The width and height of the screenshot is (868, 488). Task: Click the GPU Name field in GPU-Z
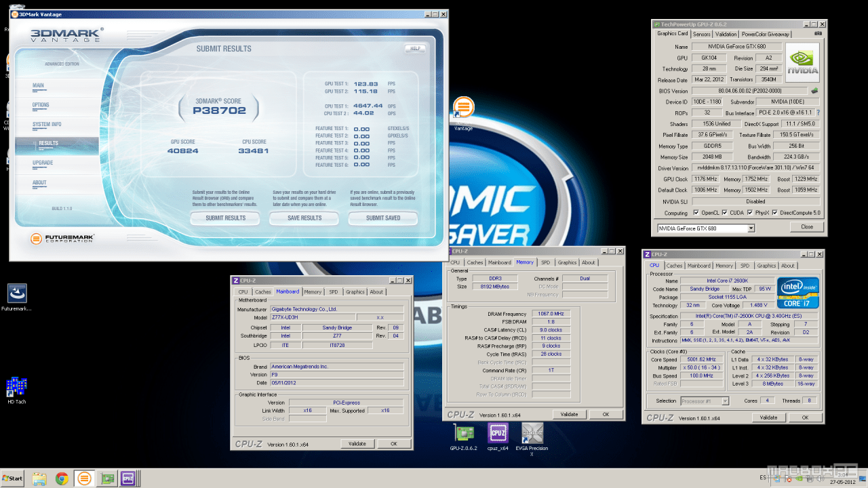tap(736, 47)
